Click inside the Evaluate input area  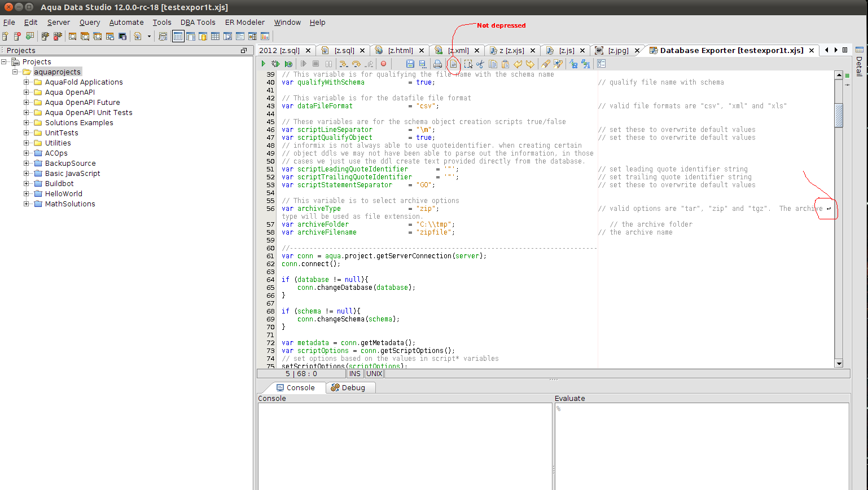coord(702,447)
